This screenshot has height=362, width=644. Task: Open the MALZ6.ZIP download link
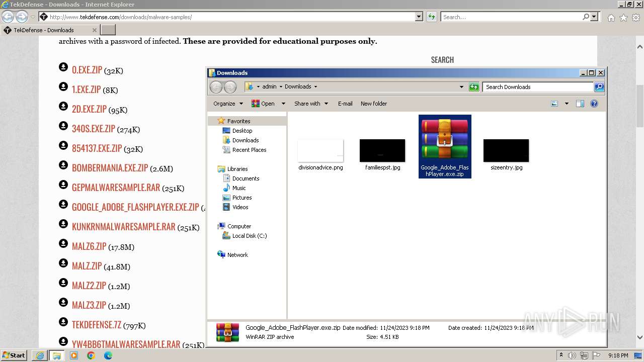coord(89,247)
